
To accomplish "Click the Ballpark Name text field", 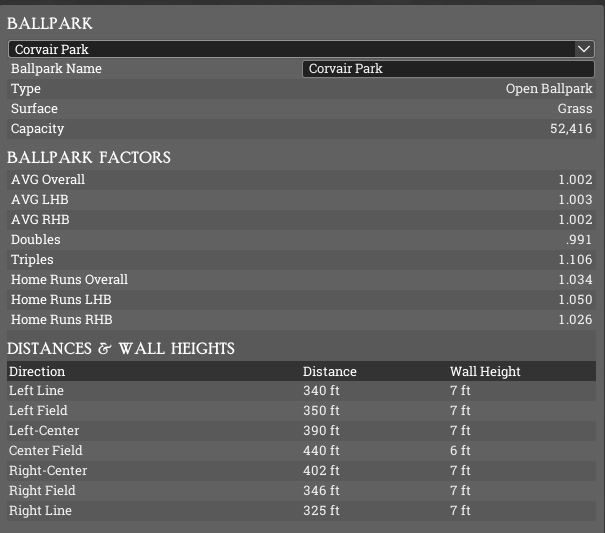I will 448,69.
